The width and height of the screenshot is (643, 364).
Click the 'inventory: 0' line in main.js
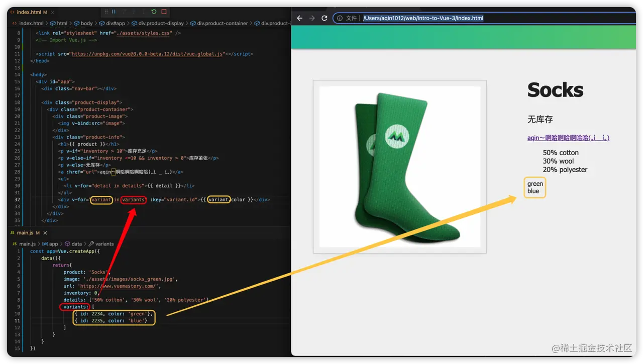81,293
